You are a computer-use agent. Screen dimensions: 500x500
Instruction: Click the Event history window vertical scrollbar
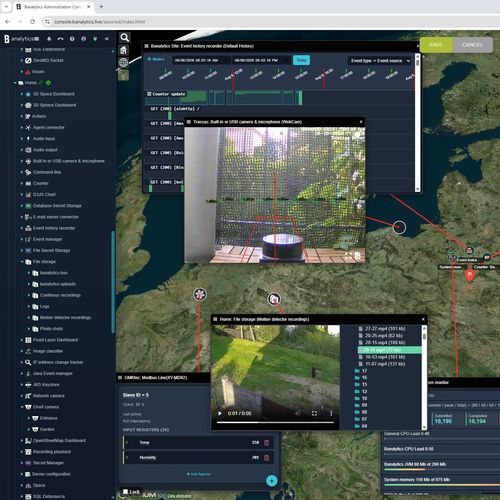pyautogui.click(x=417, y=123)
